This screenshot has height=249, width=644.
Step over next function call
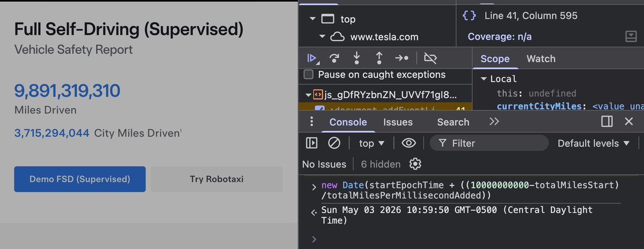pos(334,58)
